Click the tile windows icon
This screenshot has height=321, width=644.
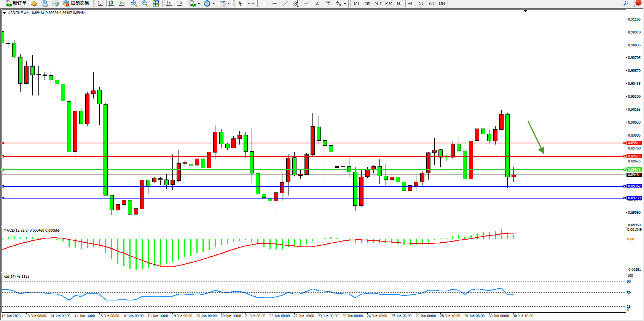click(156, 3)
